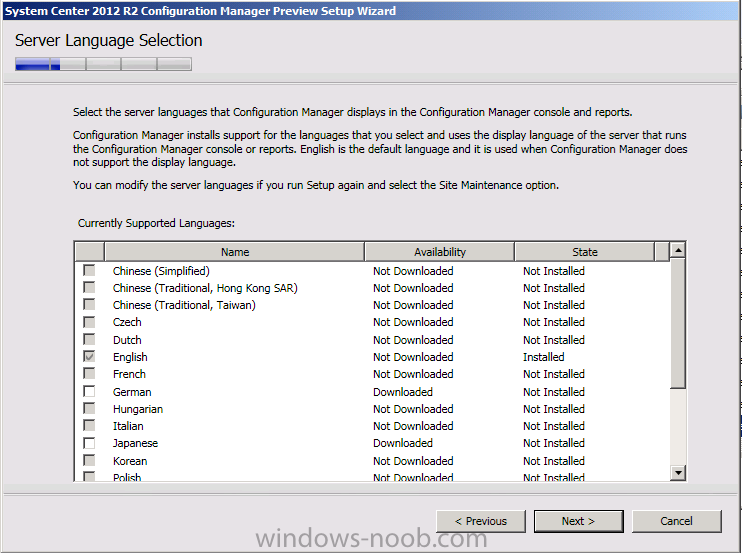Select the German row name text
The image size is (742, 553).
coord(132,392)
